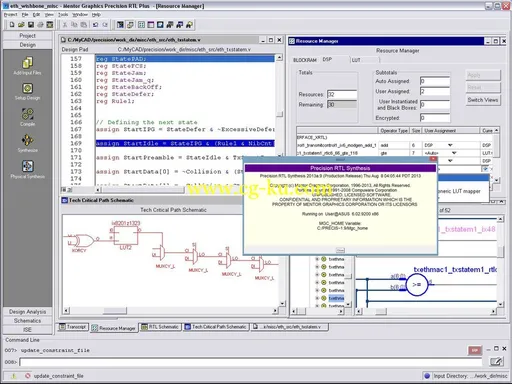512x384 pixels.
Task: Open the View menu
Action: pyautogui.click(x=49, y=15)
